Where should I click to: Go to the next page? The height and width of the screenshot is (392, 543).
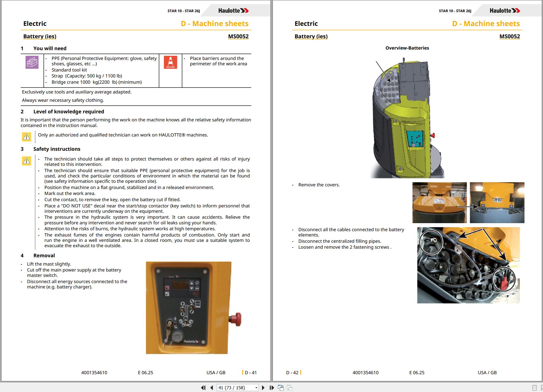coord(263,388)
